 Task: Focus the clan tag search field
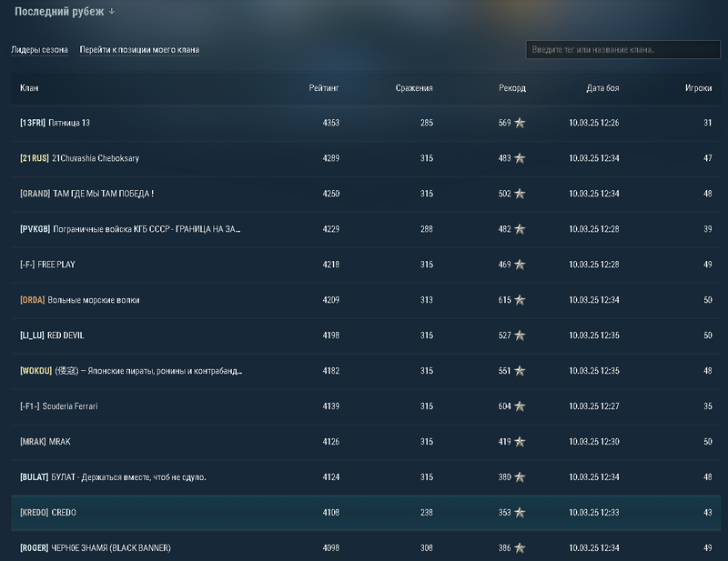[x=622, y=50]
